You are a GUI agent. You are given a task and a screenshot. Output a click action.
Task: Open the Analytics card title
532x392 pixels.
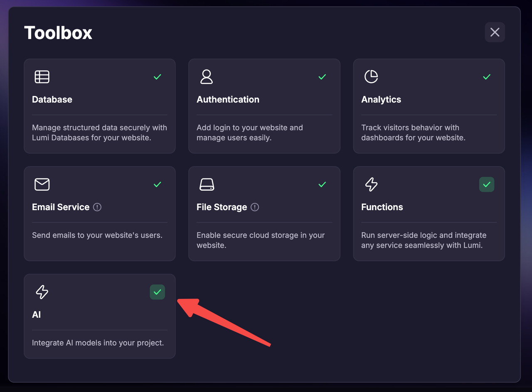[x=381, y=100]
